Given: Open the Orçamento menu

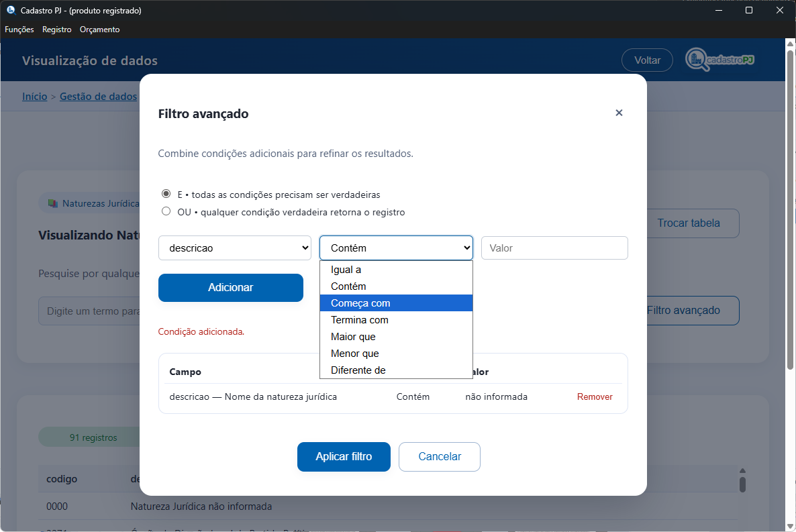Looking at the screenshot, I should (99, 30).
